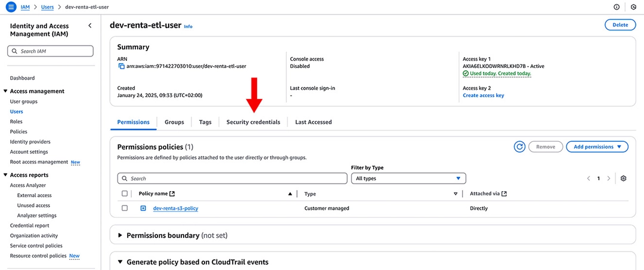Click the info circle icon in top bar
This screenshot has height=270, width=644.
(x=617, y=7)
